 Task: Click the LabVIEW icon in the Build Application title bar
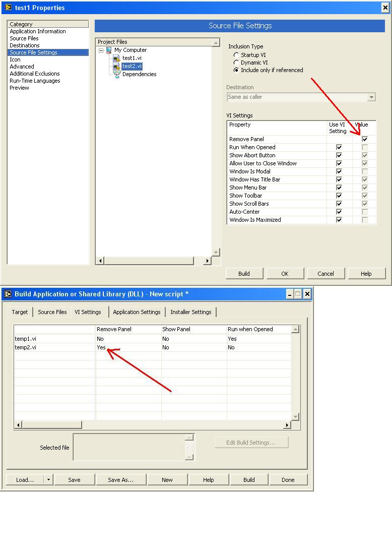pyautogui.click(x=8, y=294)
